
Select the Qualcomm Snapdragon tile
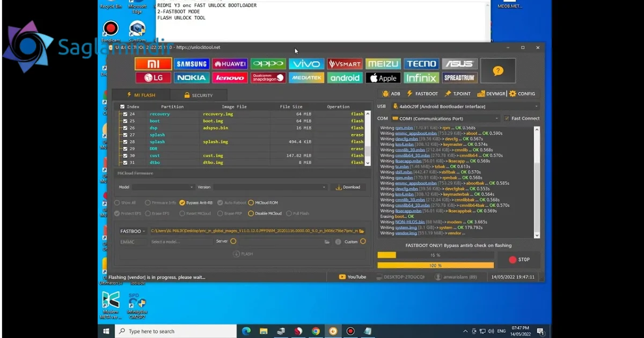click(268, 78)
